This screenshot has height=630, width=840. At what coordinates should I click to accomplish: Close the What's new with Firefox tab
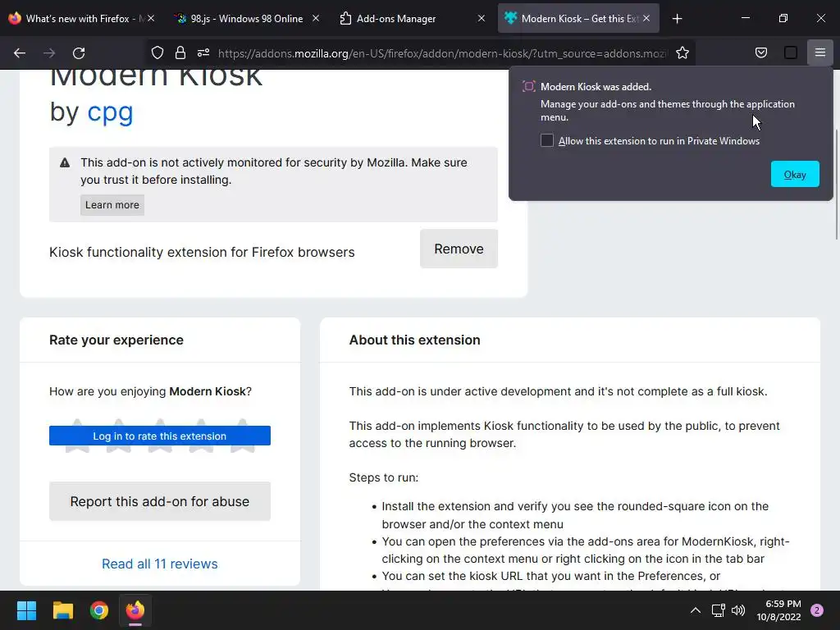(151, 18)
